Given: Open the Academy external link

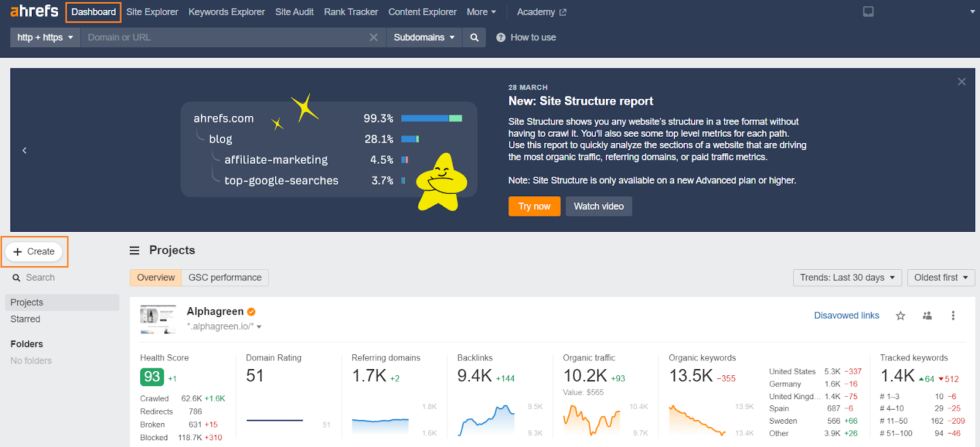Looking at the screenshot, I should 541,12.
